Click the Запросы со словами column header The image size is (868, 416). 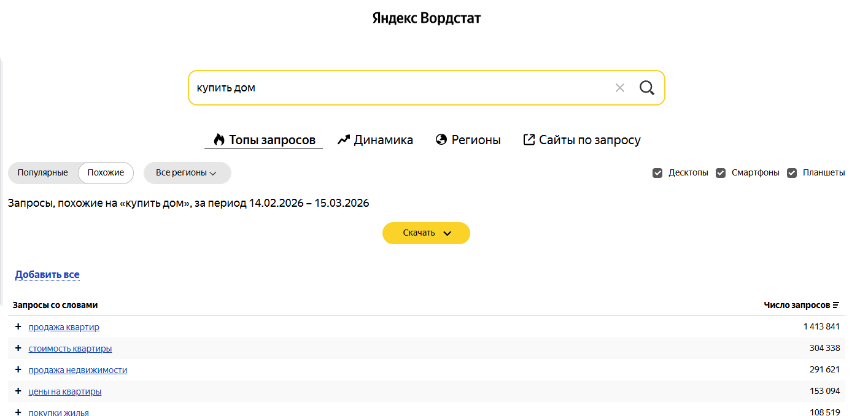(55, 305)
